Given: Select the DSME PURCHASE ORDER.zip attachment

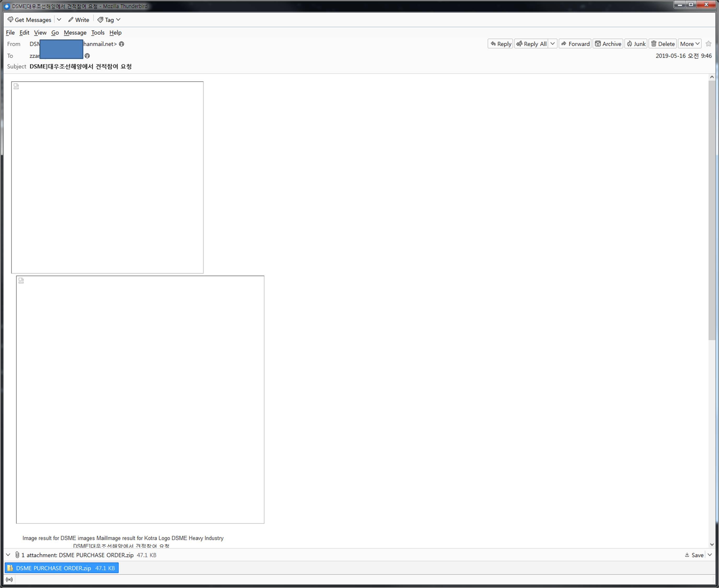Looking at the screenshot, I should pyautogui.click(x=62, y=568).
